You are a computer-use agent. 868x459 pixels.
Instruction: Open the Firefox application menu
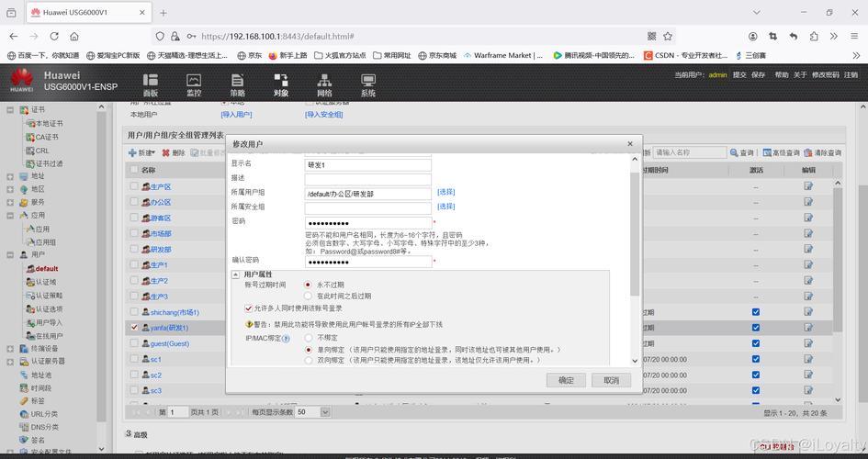point(855,36)
